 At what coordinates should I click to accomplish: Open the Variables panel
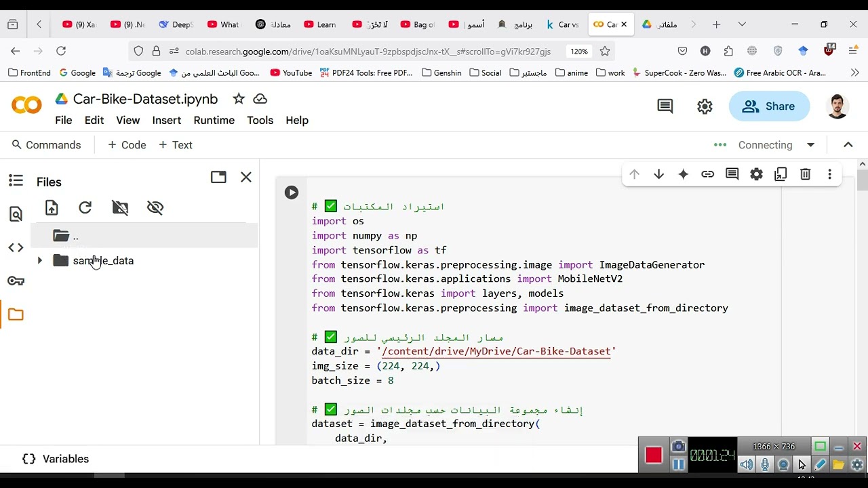pyautogui.click(x=56, y=459)
